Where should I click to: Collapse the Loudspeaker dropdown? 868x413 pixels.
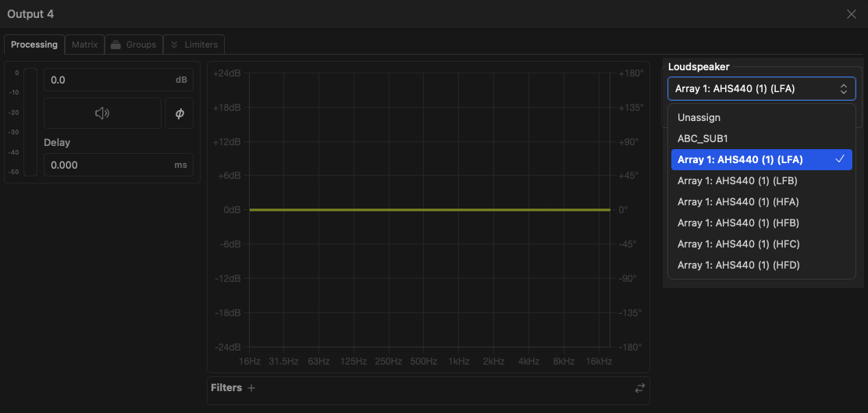(761, 89)
